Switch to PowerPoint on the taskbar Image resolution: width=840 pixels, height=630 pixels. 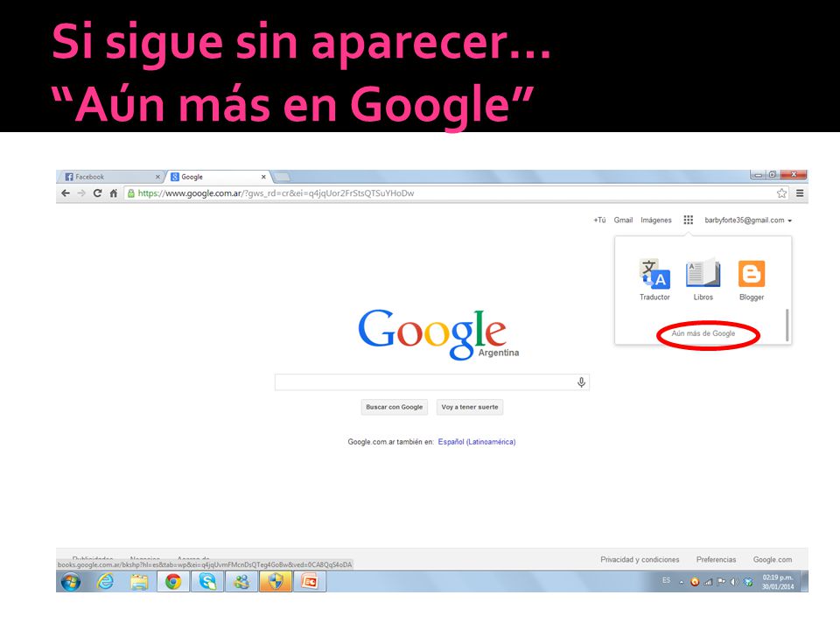click(310, 581)
